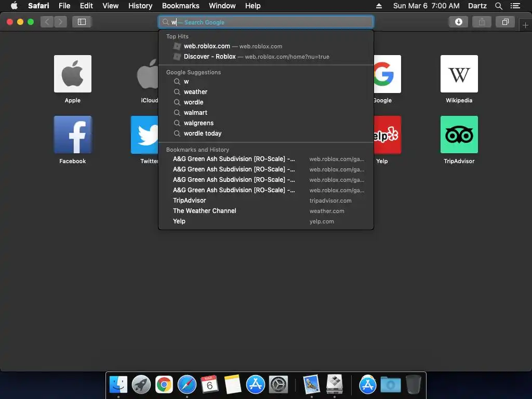Viewport: 532px width, 399px height.
Task: Open the View menu
Action: point(111,6)
